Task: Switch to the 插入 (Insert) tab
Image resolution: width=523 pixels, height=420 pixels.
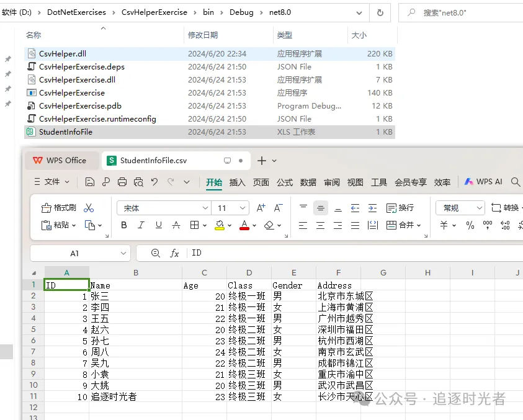Action: [x=237, y=182]
